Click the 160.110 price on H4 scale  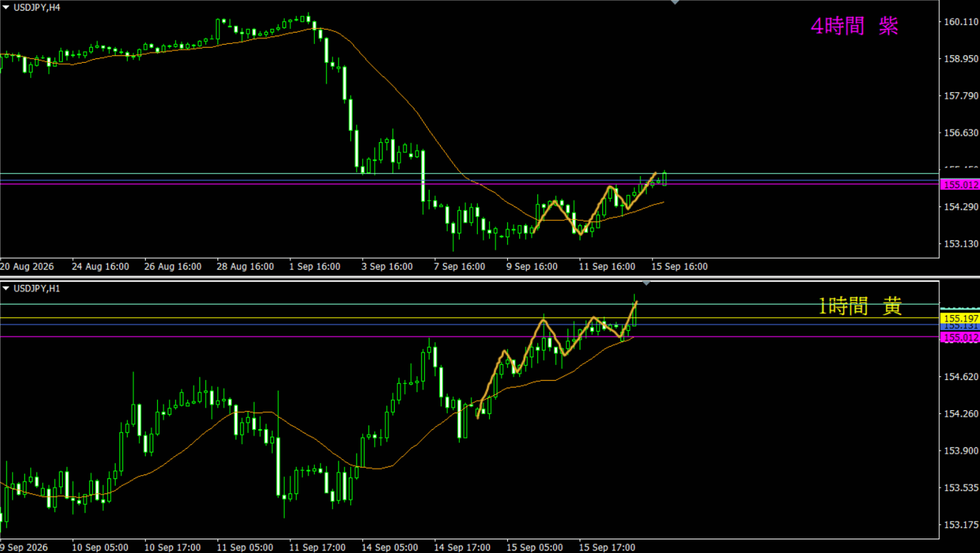pyautogui.click(x=960, y=22)
